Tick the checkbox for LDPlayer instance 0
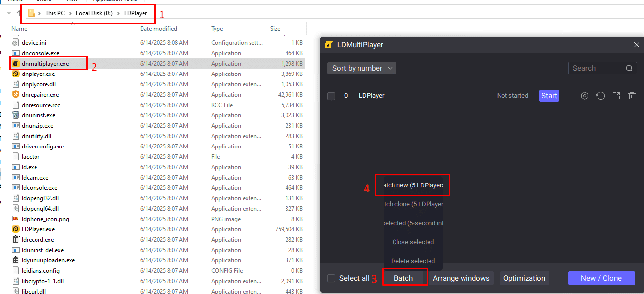The width and height of the screenshot is (644, 294). click(331, 96)
